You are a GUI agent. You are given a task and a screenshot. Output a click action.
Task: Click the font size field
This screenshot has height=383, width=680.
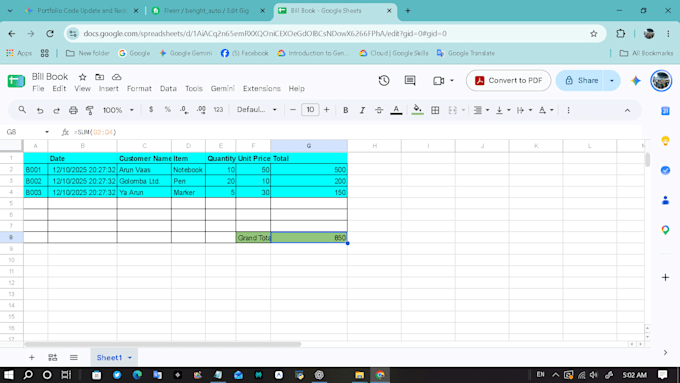tap(310, 110)
